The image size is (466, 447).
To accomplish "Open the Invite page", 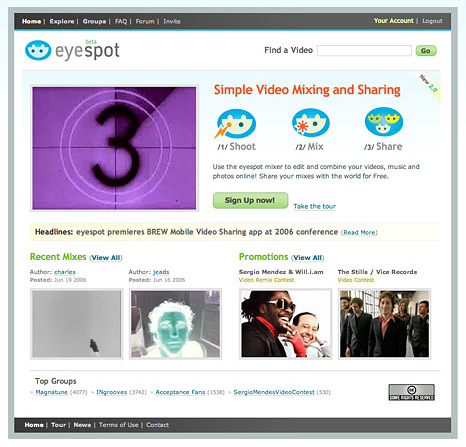I will click(x=172, y=21).
